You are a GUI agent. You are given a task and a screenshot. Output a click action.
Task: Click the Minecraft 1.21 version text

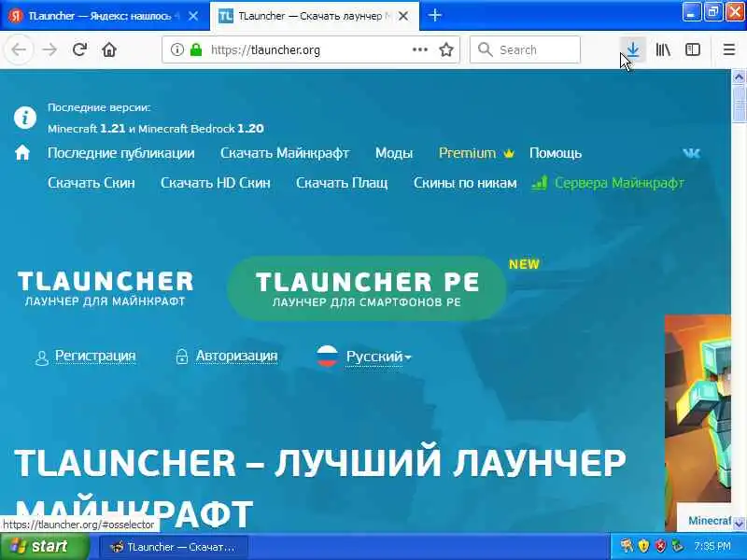click(x=86, y=129)
